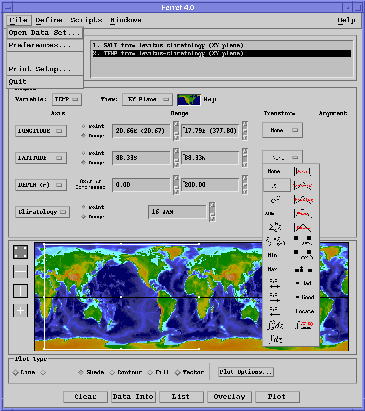Choose the summation (sigma) transform icon

click(x=275, y=227)
